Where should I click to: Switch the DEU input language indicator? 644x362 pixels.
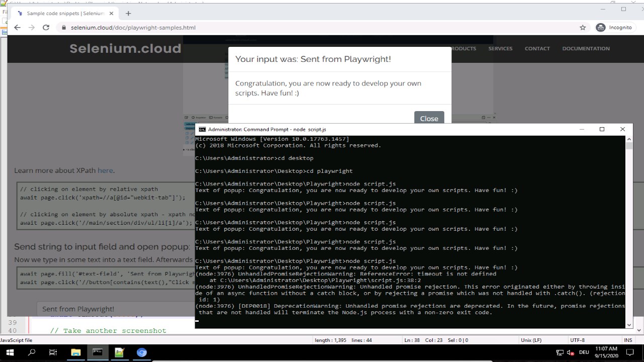(584, 352)
